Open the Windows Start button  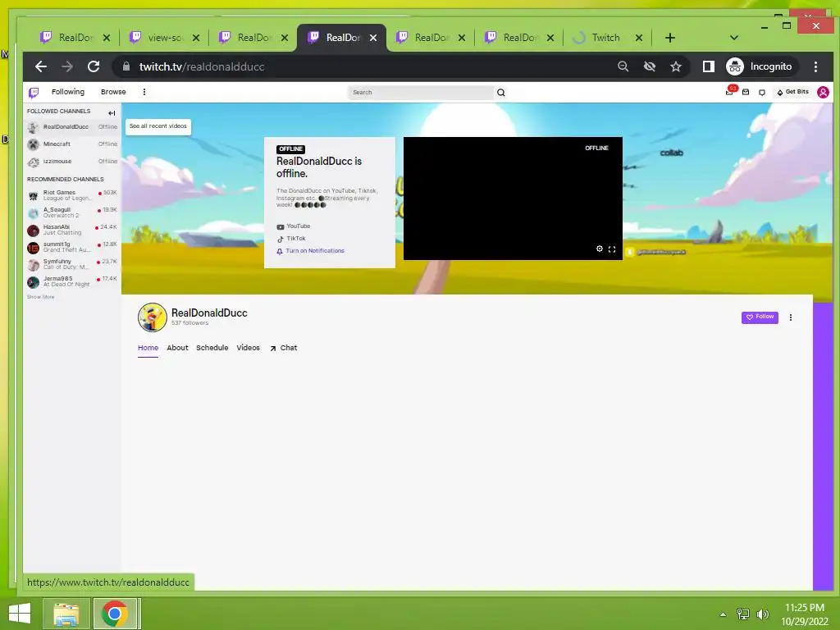click(20, 614)
